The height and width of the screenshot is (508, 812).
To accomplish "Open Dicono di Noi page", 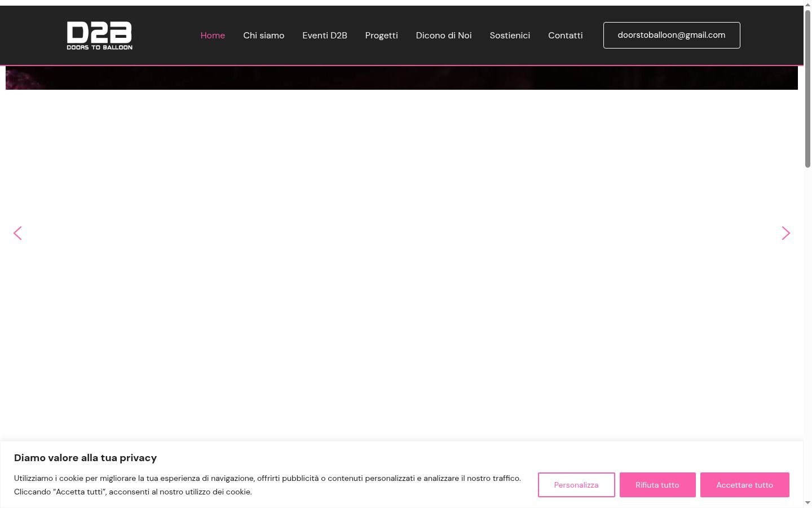I will pyautogui.click(x=444, y=36).
